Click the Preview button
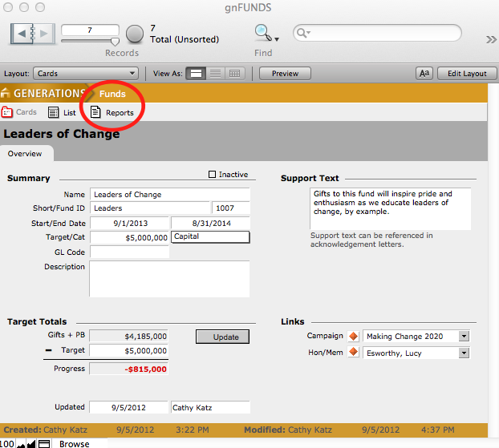499x448 pixels. 285,73
